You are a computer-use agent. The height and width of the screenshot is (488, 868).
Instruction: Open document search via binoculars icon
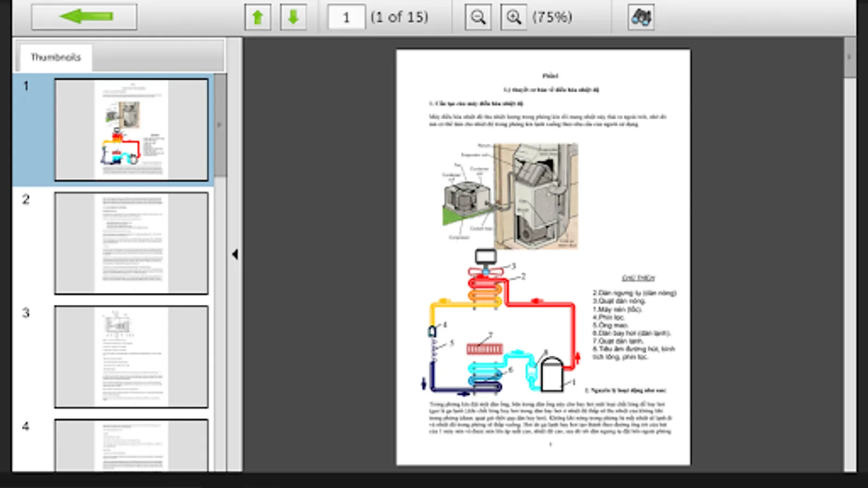tap(640, 17)
